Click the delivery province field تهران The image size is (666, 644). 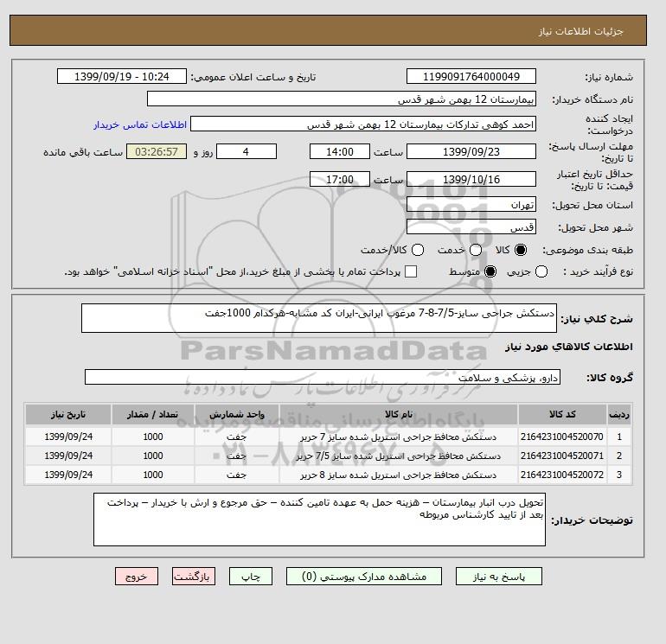pos(471,204)
